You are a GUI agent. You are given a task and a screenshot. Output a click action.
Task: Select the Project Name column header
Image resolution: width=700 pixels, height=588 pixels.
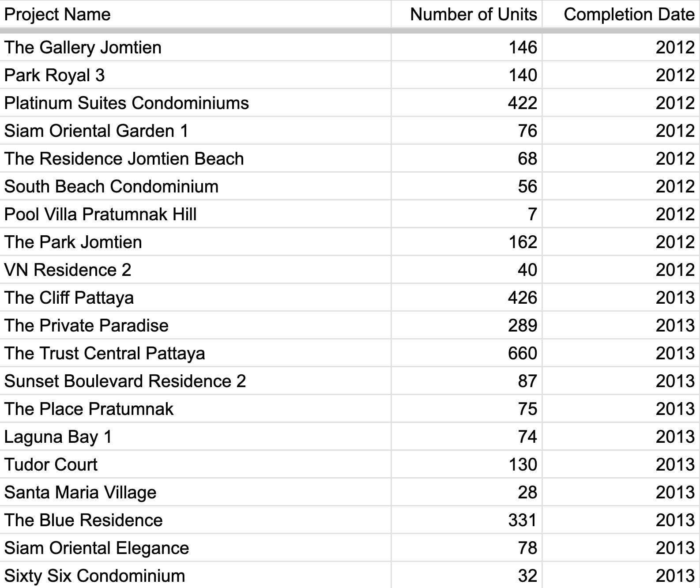point(195,14)
